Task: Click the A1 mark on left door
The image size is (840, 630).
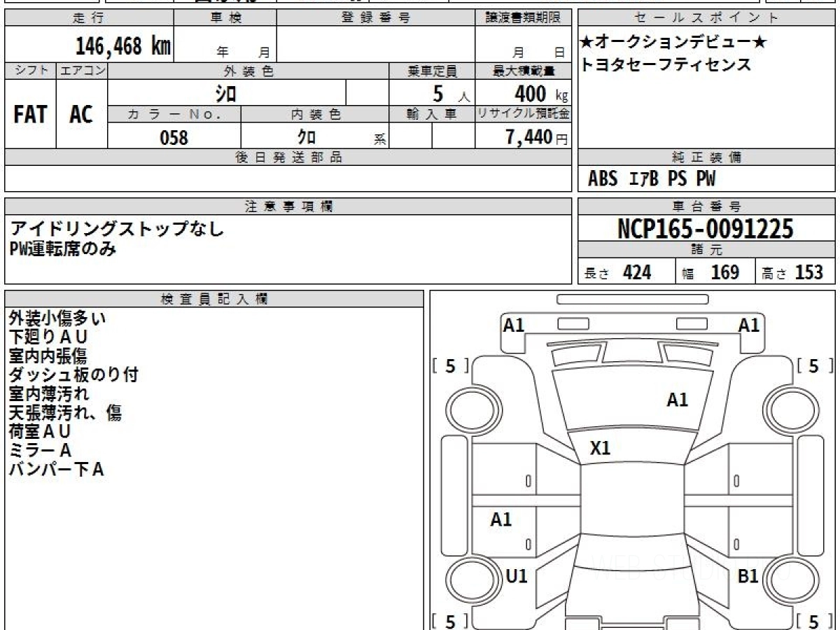Action: (x=501, y=519)
